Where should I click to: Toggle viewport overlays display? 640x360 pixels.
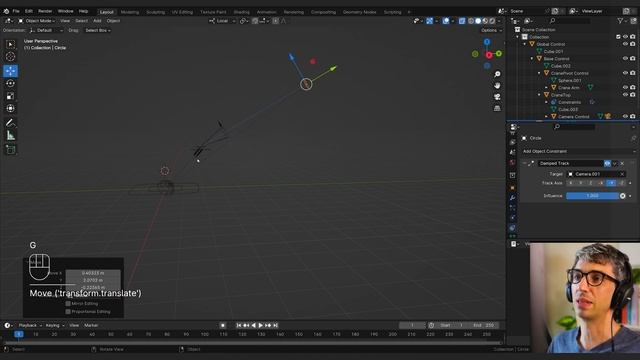[446, 21]
